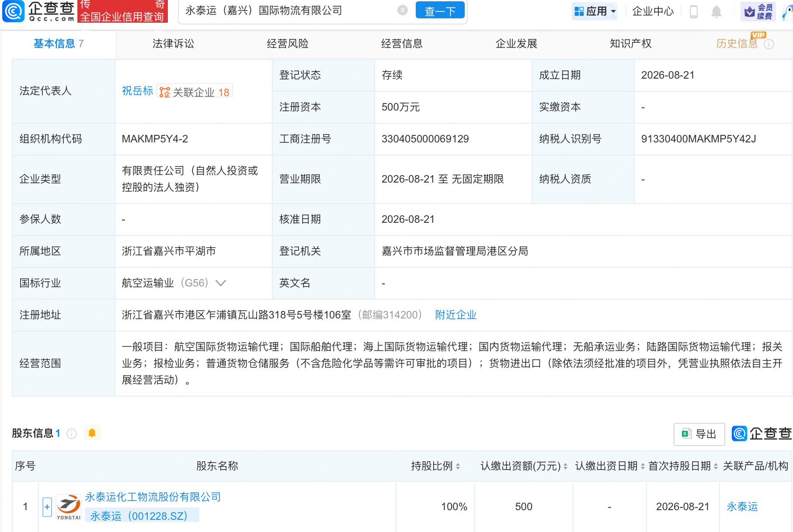Click the mobile phone icon in header

coord(693,11)
